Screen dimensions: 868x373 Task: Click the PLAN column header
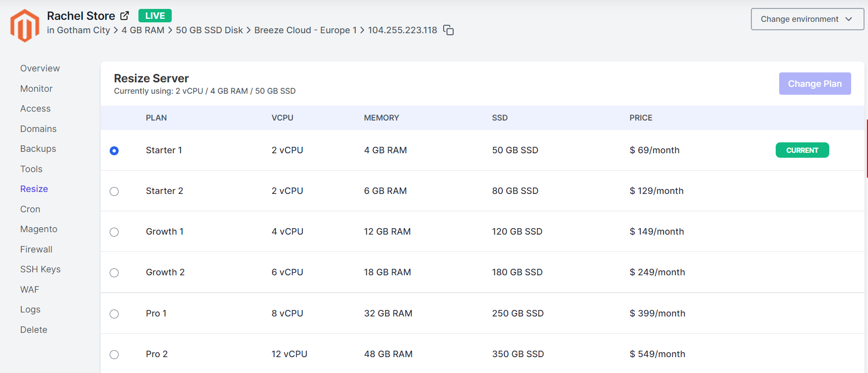pos(156,118)
